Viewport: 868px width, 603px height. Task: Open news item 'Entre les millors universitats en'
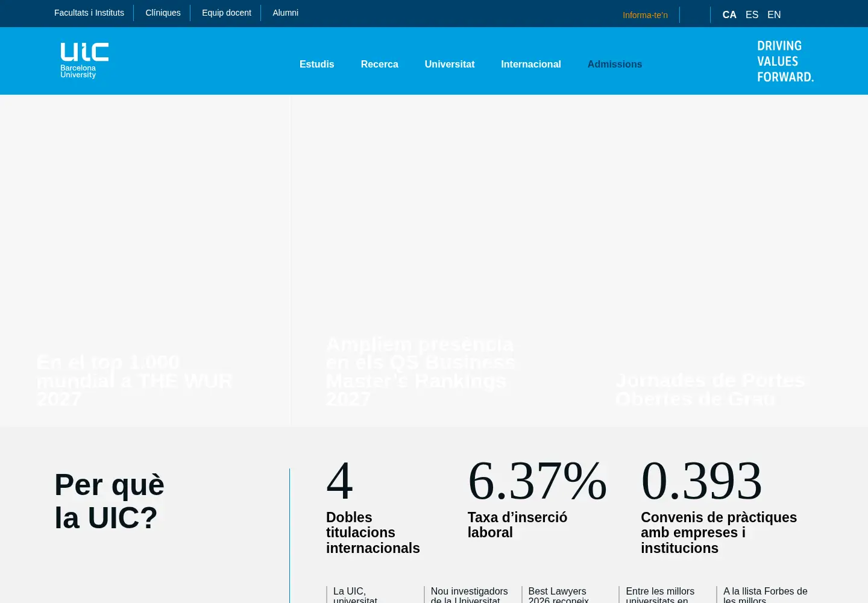click(x=660, y=595)
